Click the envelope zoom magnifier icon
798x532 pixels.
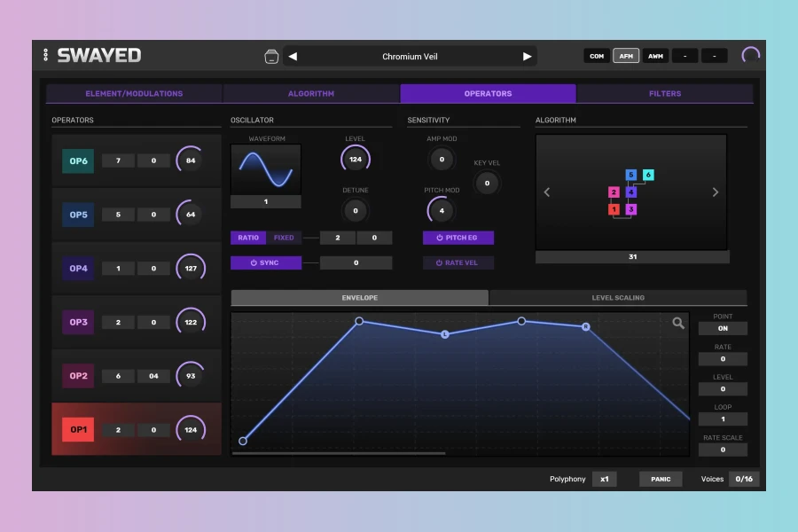(x=678, y=324)
